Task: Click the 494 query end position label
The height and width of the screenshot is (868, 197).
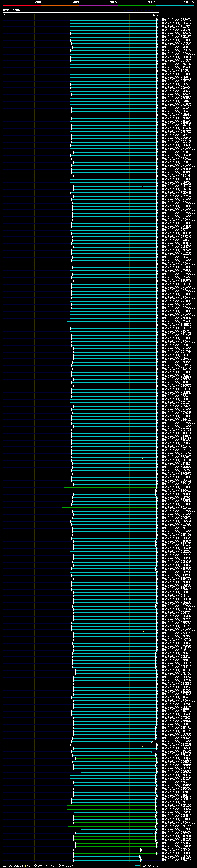Action: (x=155, y=15)
